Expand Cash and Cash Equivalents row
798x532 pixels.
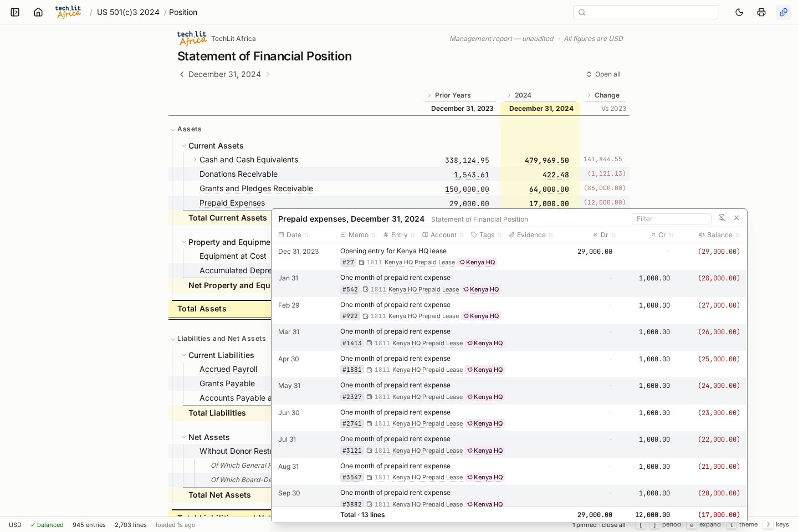point(195,160)
